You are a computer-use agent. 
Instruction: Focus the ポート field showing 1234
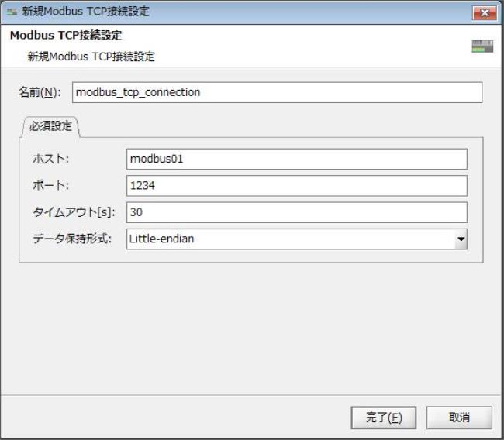[296, 186]
